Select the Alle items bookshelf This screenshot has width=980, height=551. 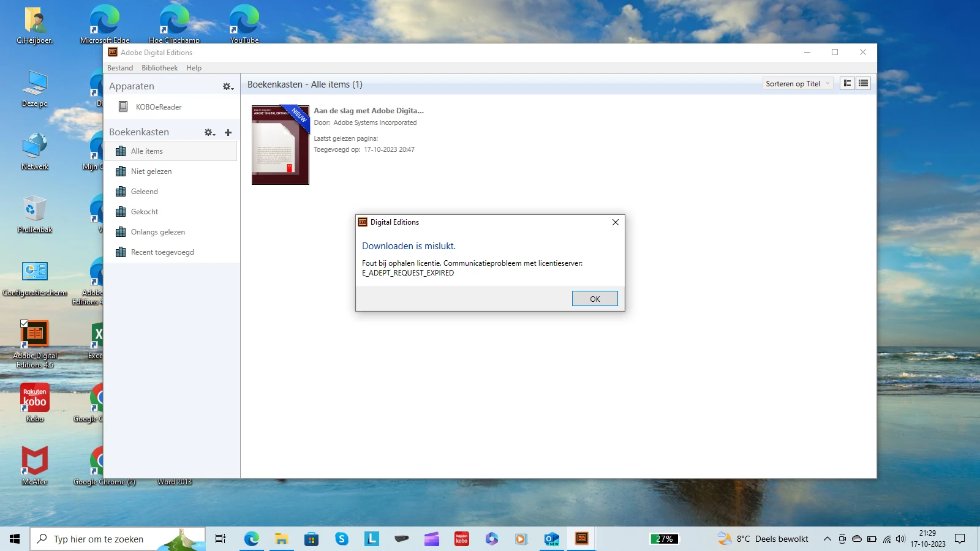[x=171, y=151]
